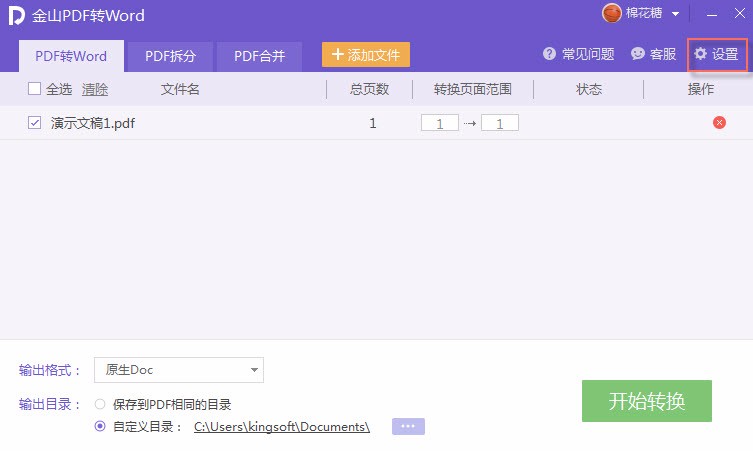
Task: Open the 棉花糖 account dropdown arrow
Action: point(675,14)
